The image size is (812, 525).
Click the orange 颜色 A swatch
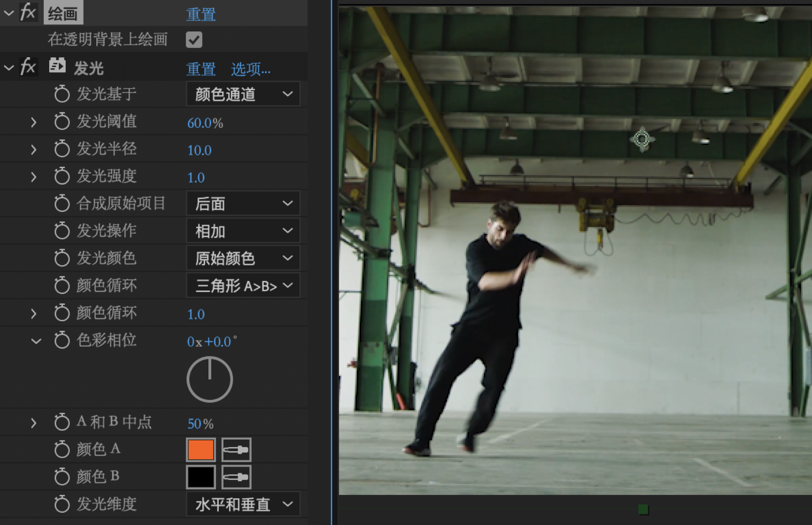201,450
